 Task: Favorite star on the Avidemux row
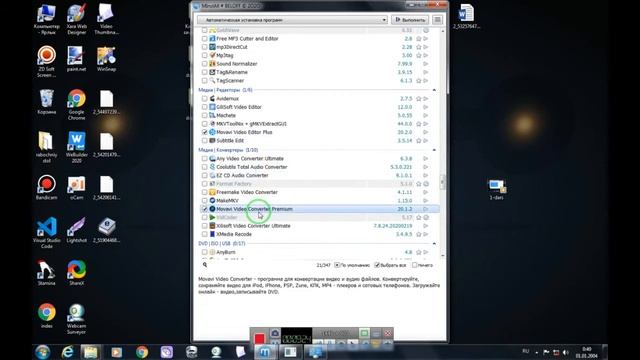(418, 99)
